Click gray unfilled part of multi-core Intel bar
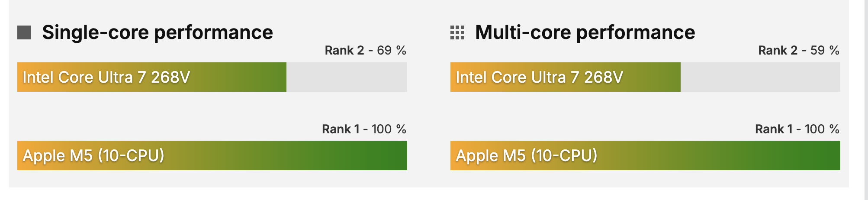This screenshot has height=200, width=868. click(x=760, y=77)
